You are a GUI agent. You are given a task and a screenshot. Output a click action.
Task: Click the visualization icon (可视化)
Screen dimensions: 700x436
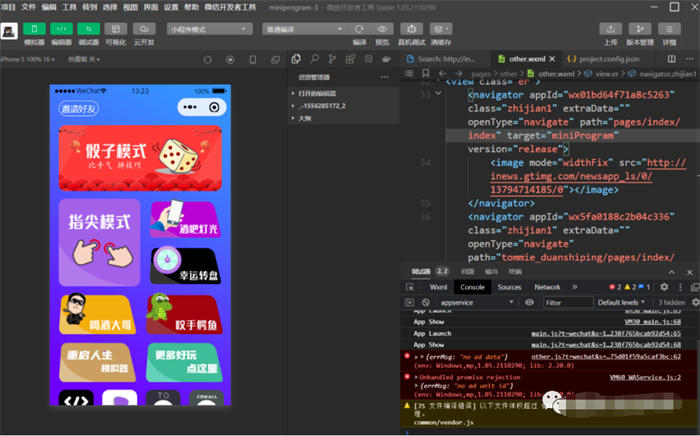(x=116, y=29)
